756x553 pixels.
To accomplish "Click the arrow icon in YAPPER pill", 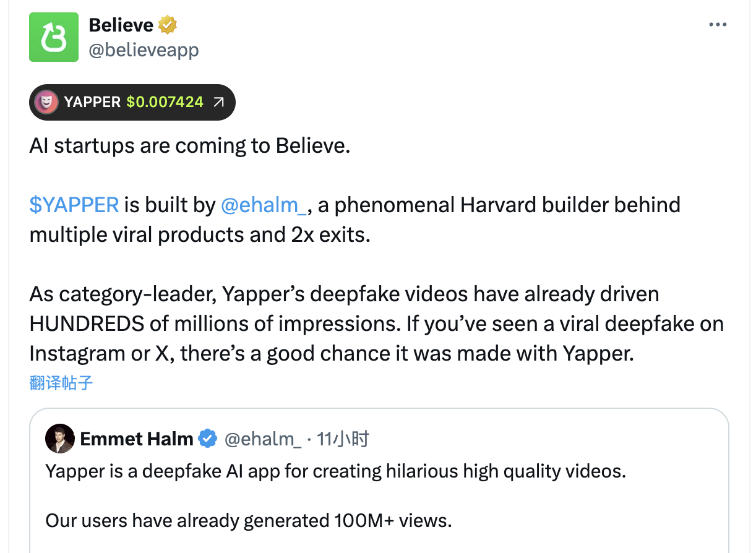I will pos(218,102).
